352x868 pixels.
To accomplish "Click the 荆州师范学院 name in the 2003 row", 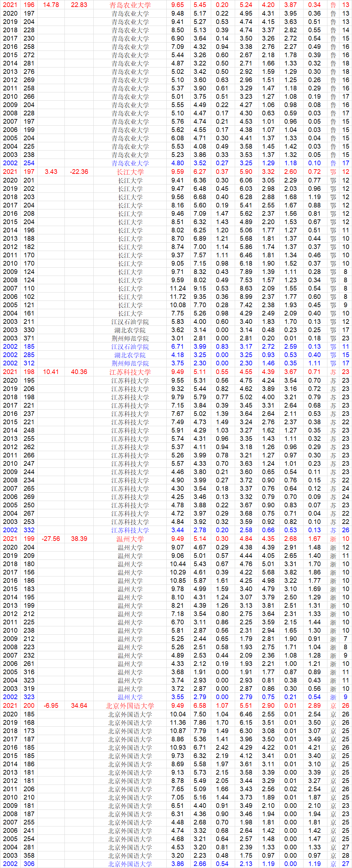I will 130,338.
